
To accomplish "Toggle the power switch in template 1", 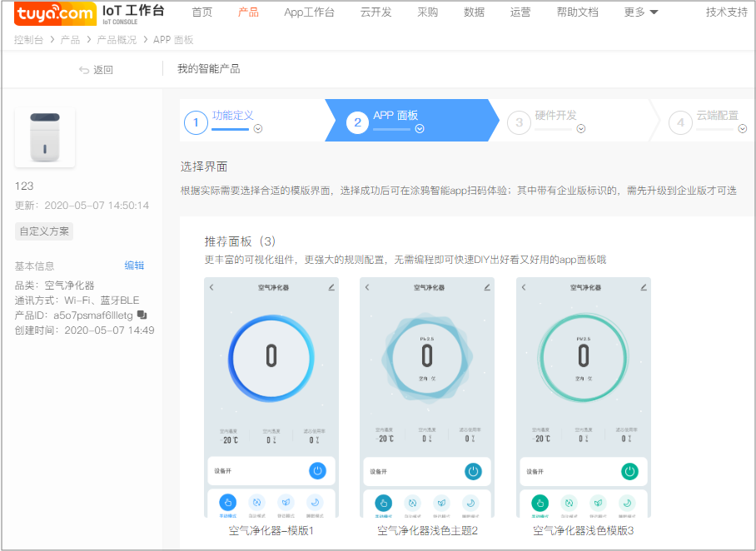I will click(x=317, y=472).
